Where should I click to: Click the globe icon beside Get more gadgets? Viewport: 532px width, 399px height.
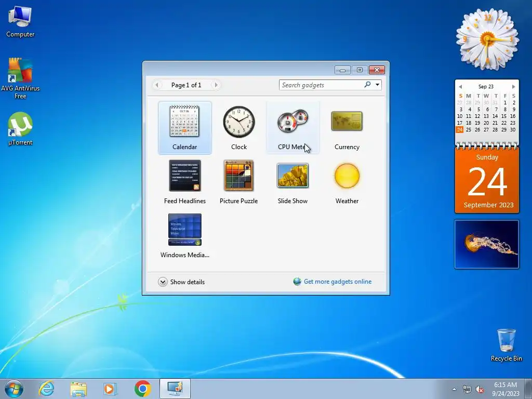click(x=297, y=282)
